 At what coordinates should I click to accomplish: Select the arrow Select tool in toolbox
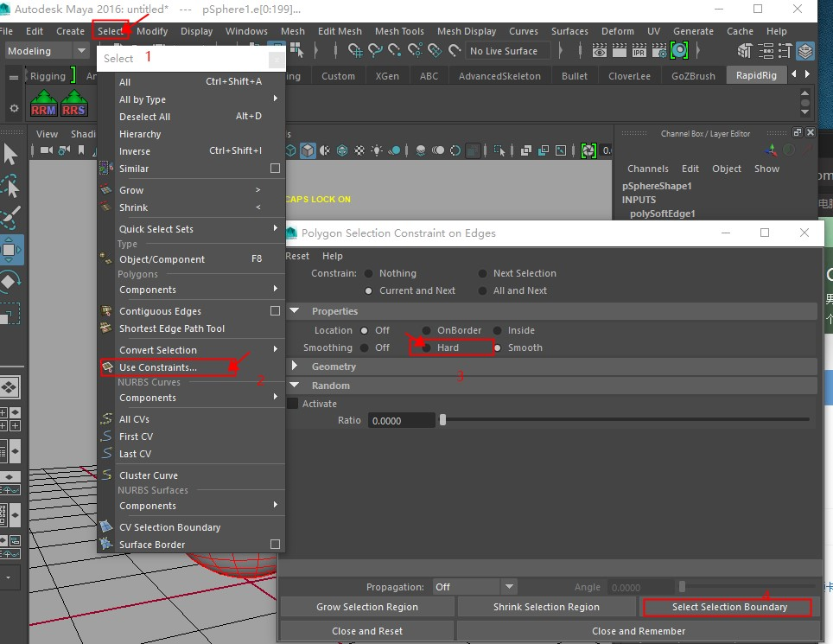10,154
